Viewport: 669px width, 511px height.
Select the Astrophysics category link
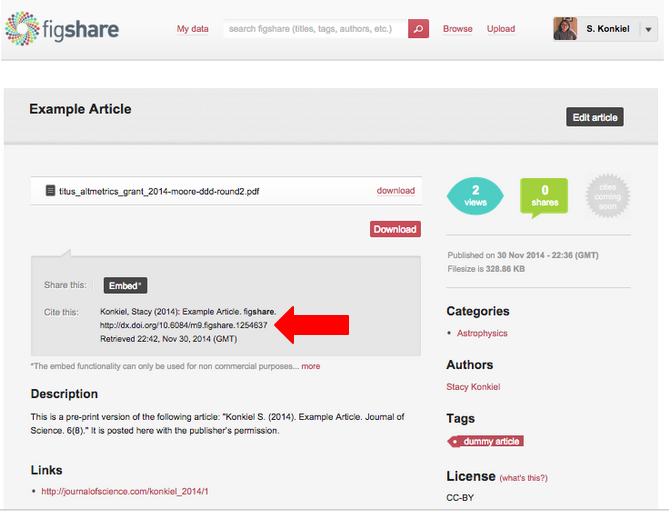coord(482,333)
